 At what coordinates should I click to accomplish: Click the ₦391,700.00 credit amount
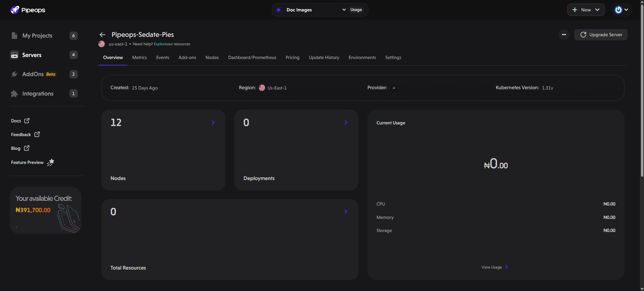[x=33, y=210]
